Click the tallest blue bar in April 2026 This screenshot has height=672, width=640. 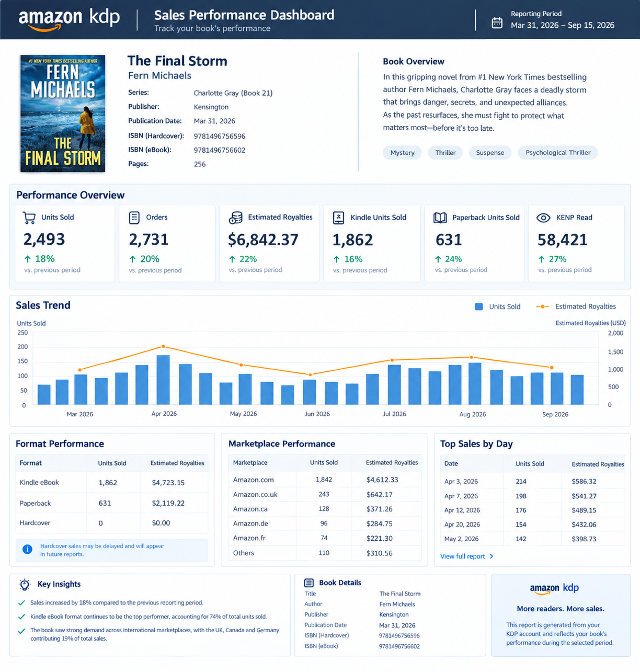point(163,380)
